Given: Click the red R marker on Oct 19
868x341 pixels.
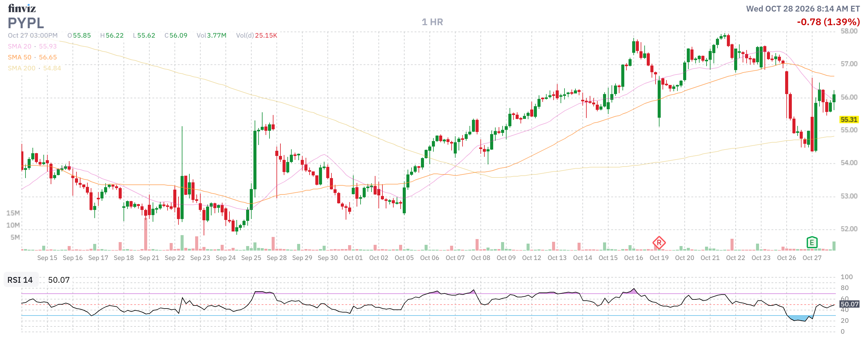Looking at the screenshot, I should pyautogui.click(x=659, y=243).
